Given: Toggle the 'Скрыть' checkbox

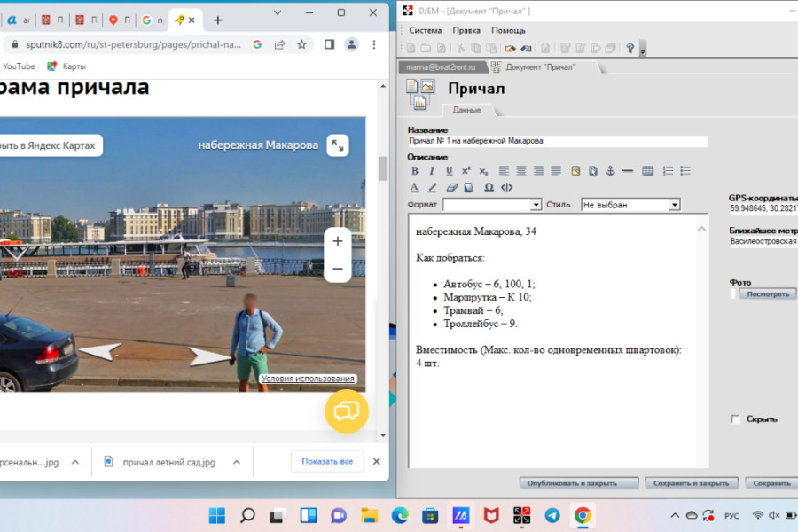Looking at the screenshot, I should point(735,419).
